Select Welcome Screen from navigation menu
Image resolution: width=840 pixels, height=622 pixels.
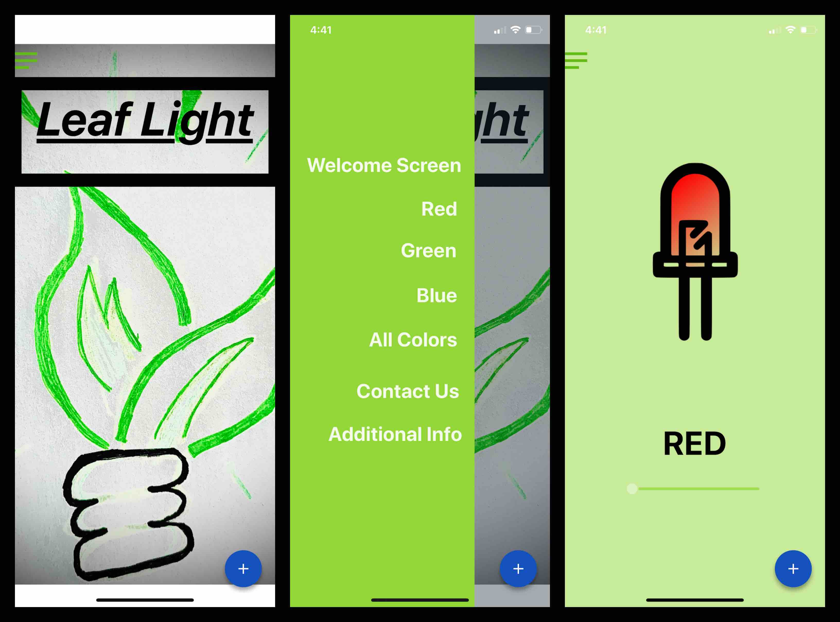(x=383, y=165)
